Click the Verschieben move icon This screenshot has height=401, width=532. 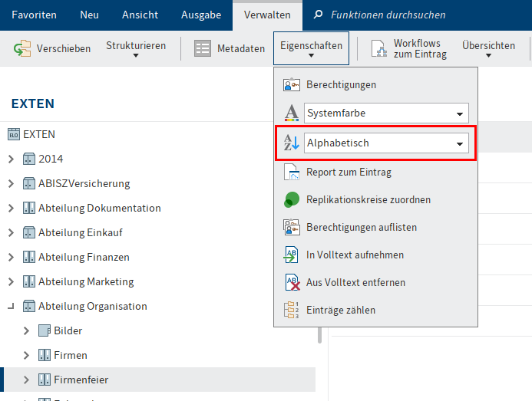pyautogui.click(x=21, y=49)
